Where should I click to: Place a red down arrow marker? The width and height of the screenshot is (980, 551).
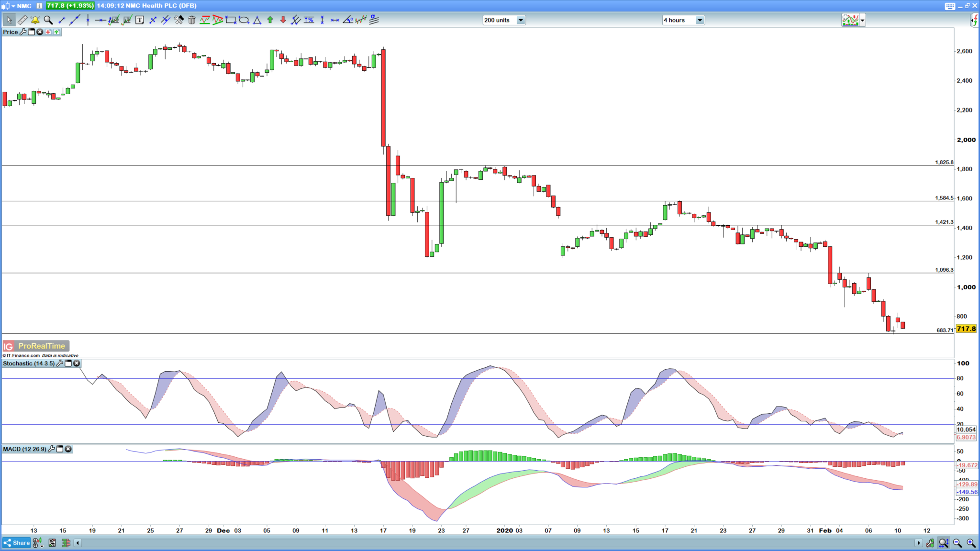click(x=283, y=20)
